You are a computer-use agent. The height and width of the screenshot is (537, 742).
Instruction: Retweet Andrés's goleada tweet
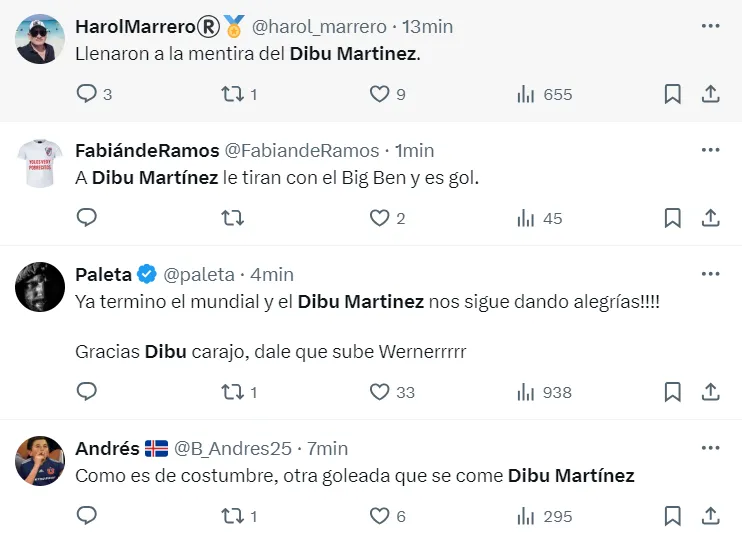point(232,516)
